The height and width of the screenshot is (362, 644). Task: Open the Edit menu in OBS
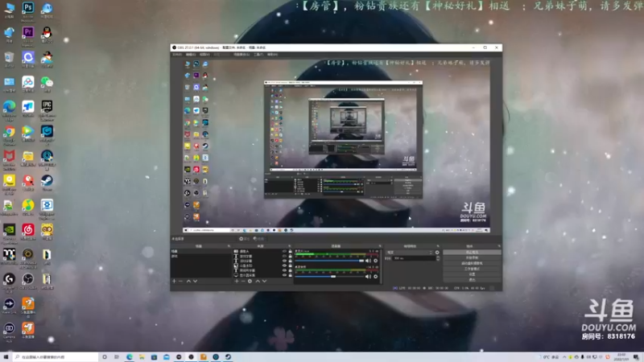coord(191,55)
